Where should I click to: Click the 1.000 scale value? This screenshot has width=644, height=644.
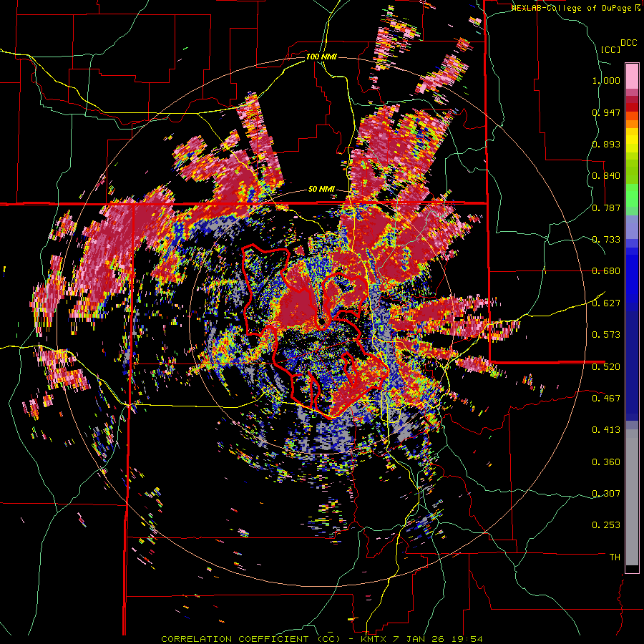[x=606, y=80]
